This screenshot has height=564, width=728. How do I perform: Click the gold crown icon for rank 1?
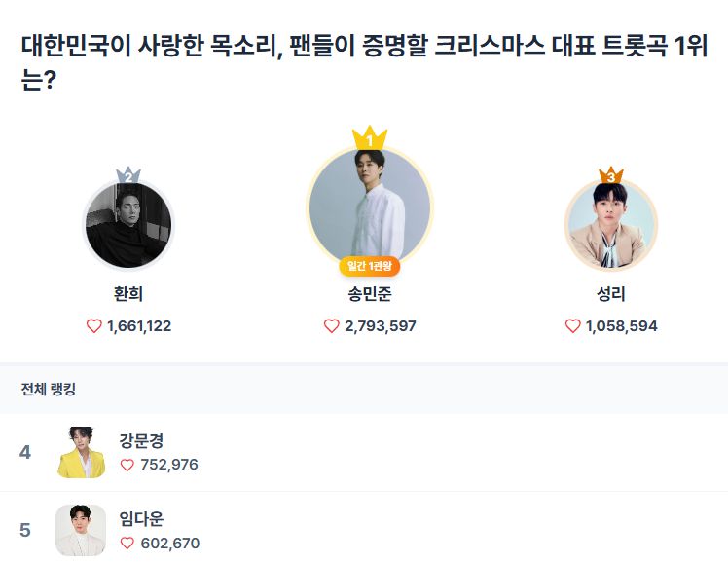[370, 139]
